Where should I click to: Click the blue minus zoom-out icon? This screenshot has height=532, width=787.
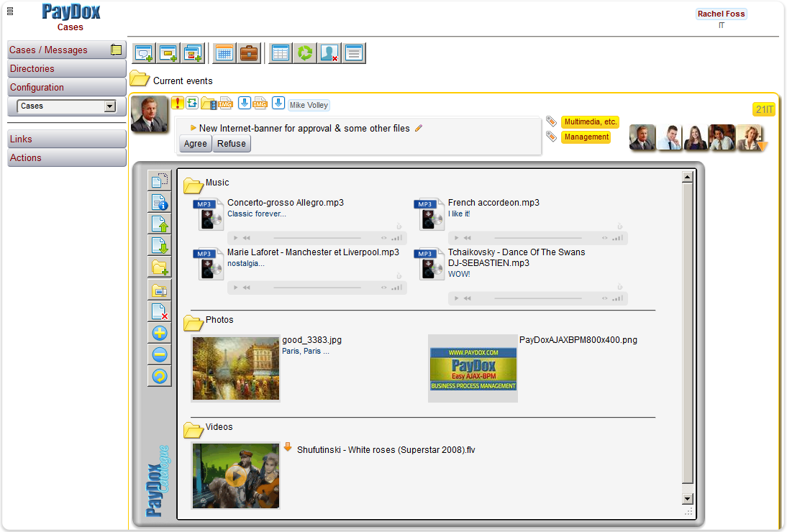(160, 354)
